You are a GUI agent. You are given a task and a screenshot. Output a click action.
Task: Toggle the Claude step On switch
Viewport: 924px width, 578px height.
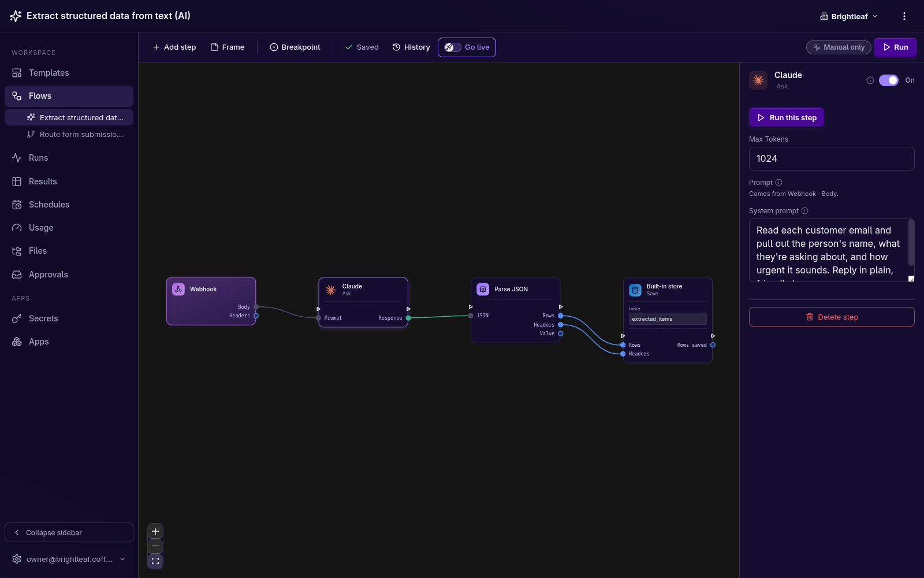pos(889,80)
